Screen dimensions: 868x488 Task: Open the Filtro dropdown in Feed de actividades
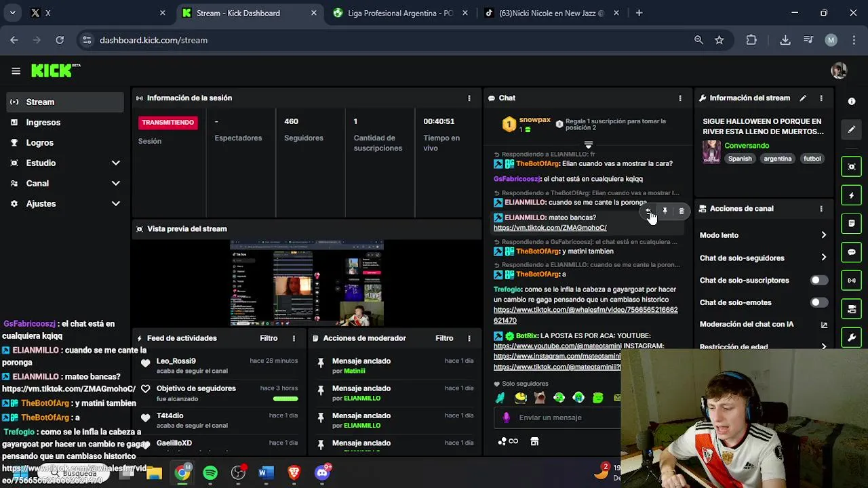point(269,338)
